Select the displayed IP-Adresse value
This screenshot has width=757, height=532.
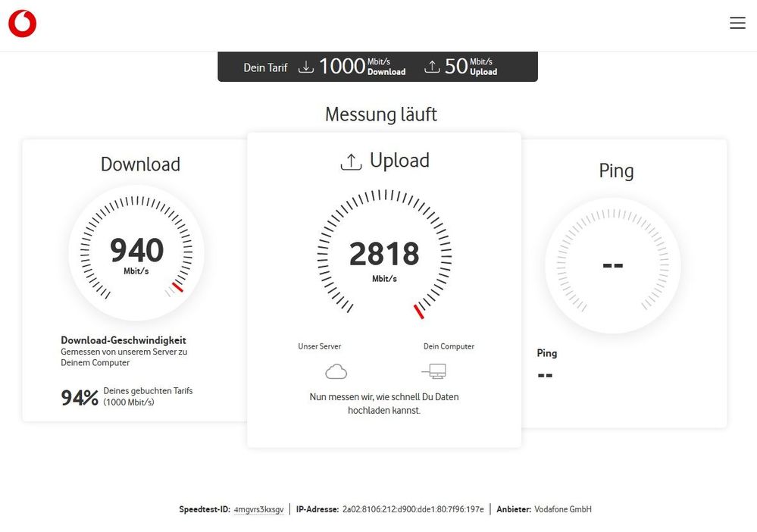[413, 509]
